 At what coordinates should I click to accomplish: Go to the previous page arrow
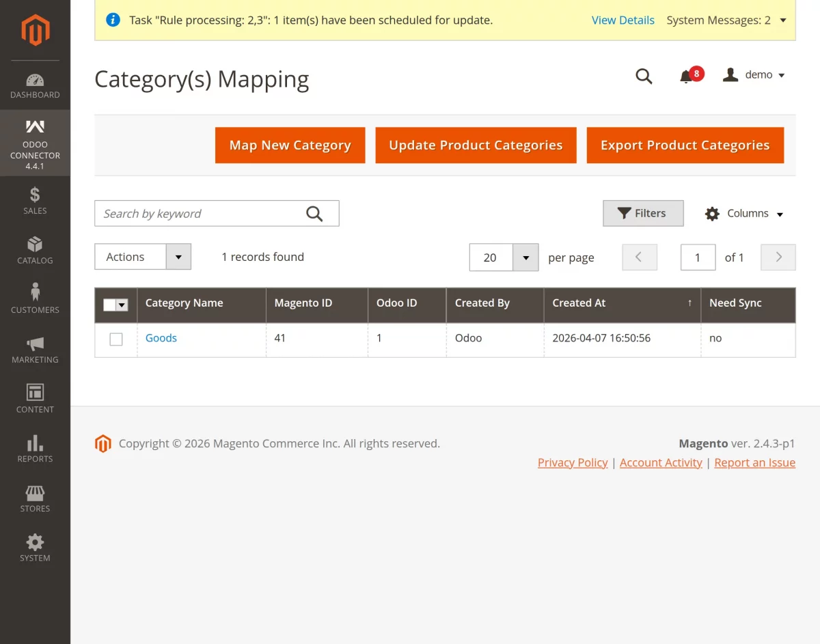(640, 257)
